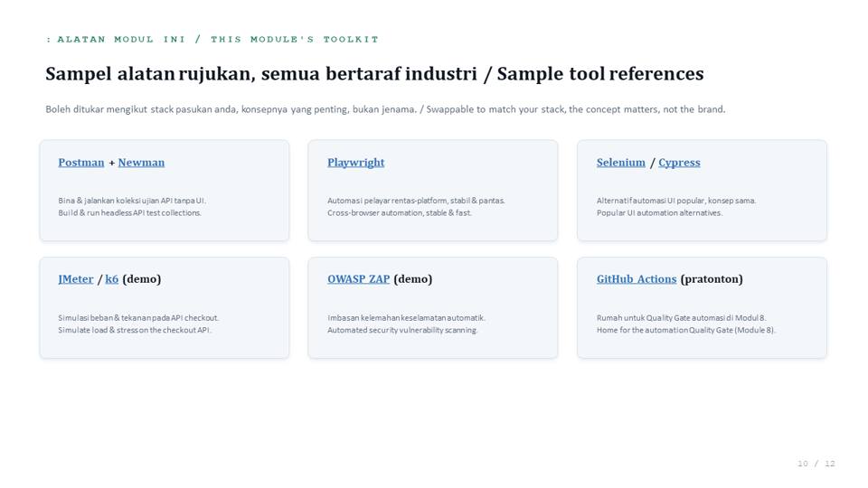
Task: Select the subtitle text about swappable stack
Action: (x=385, y=109)
